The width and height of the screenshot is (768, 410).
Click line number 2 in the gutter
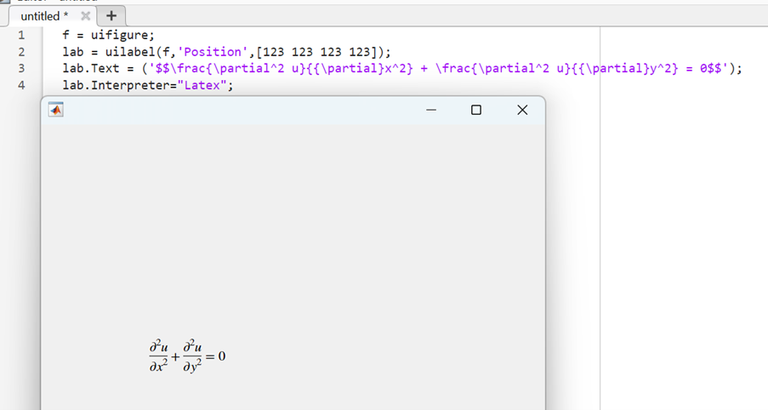pos(21,52)
